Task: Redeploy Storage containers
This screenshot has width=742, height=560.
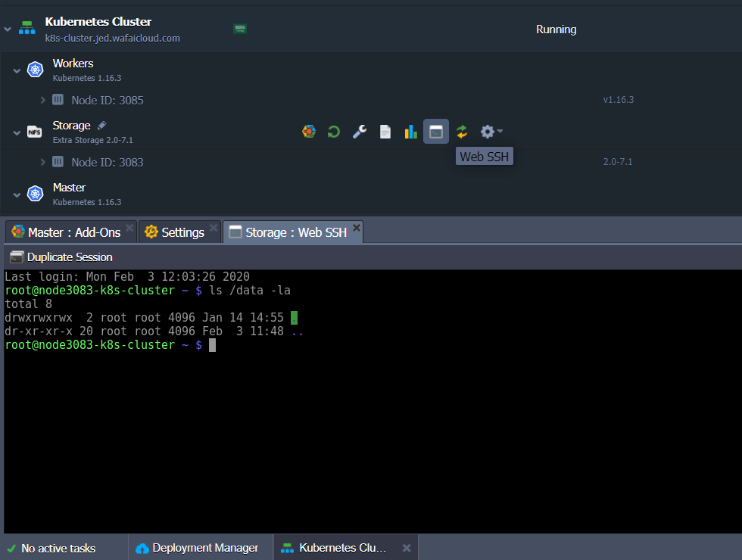Action: pos(462,132)
